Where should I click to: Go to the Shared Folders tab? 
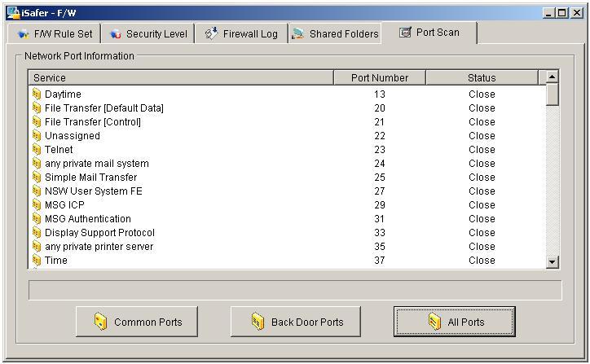[x=335, y=33]
